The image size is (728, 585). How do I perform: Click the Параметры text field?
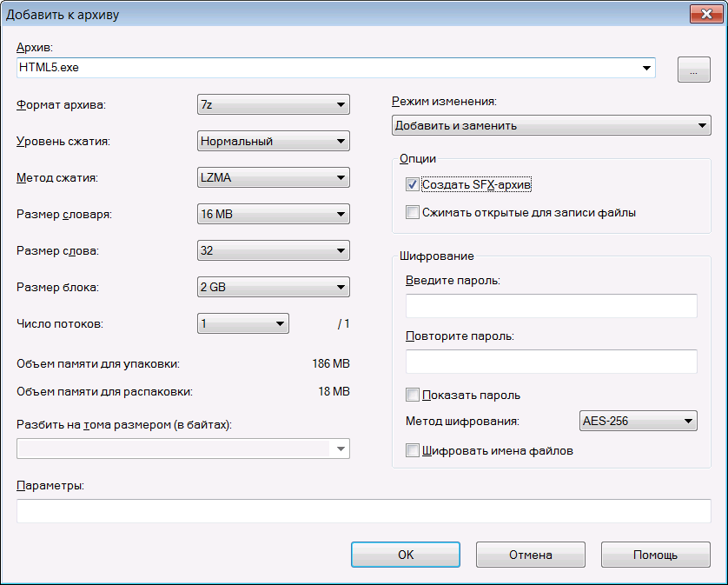(363, 510)
